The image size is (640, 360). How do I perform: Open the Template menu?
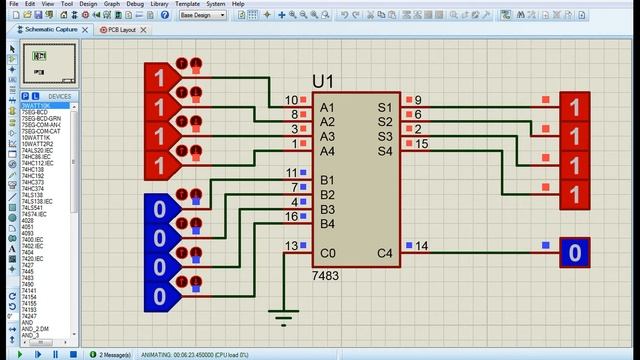(187, 4)
